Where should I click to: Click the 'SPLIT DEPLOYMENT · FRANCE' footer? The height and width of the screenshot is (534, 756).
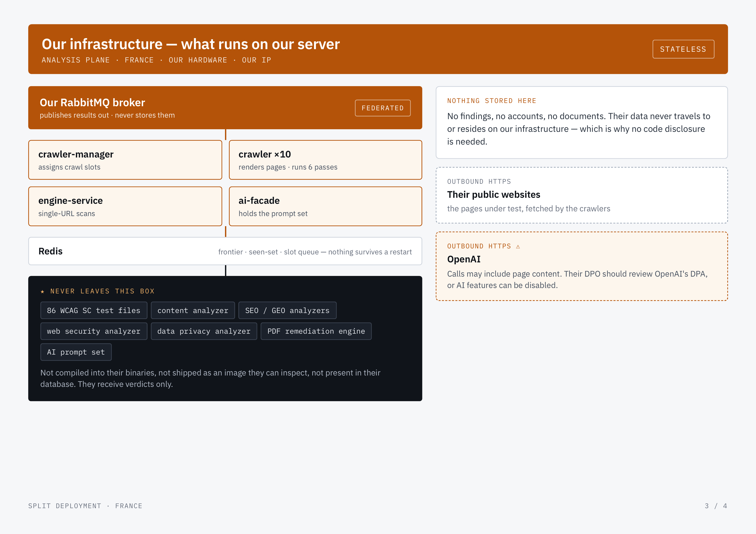85,506
